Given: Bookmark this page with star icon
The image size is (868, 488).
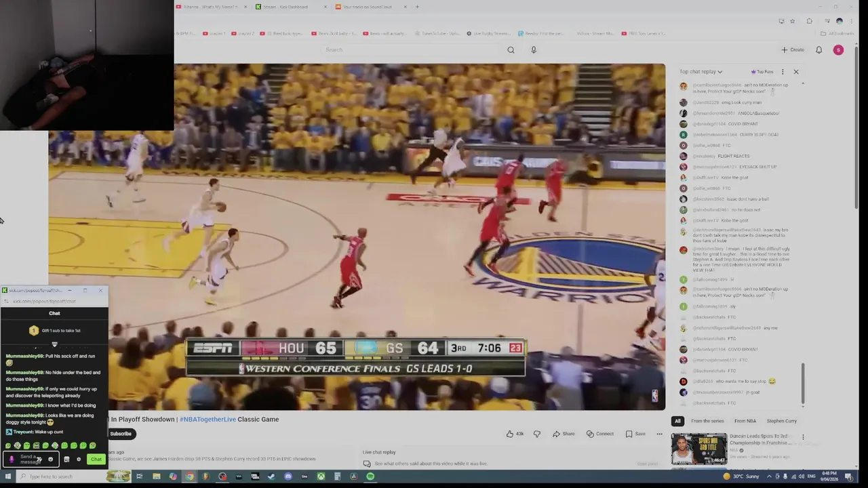Looking at the screenshot, I should tap(792, 21).
